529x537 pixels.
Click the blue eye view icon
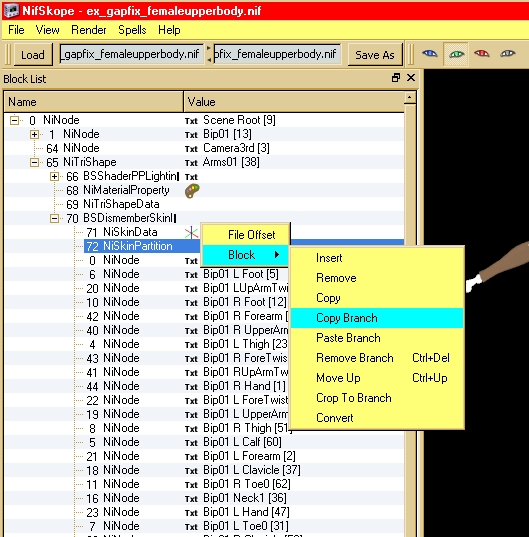coord(430,54)
